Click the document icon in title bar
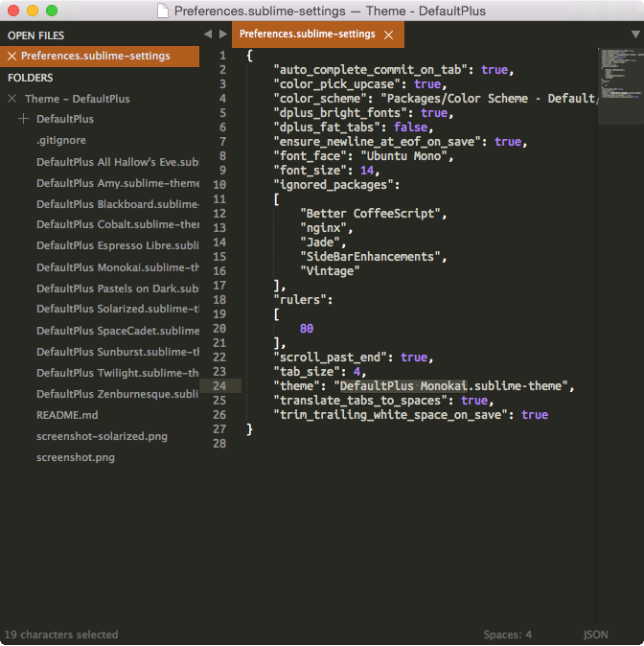 pyautogui.click(x=163, y=11)
